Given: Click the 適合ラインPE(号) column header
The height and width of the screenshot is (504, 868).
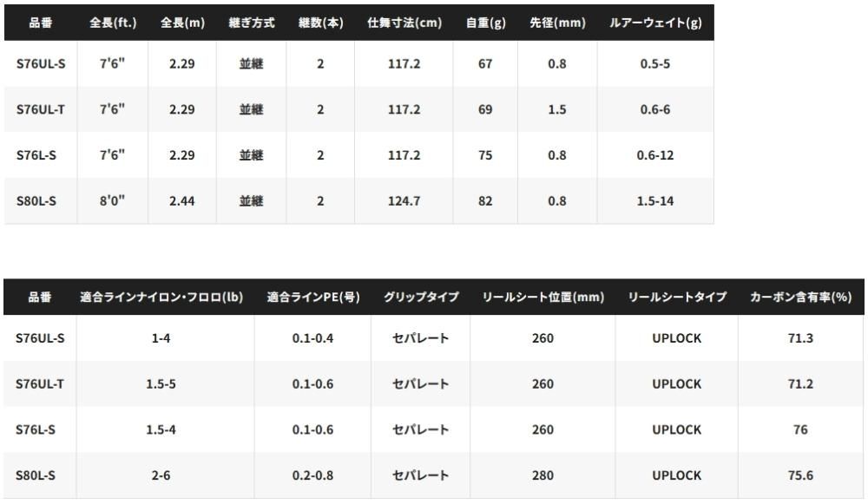Looking at the screenshot, I should (x=313, y=297).
